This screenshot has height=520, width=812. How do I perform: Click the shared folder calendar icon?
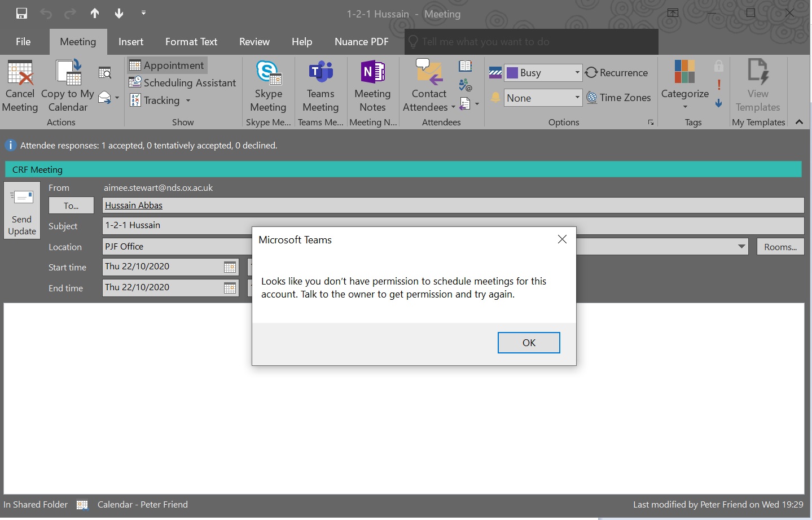click(82, 505)
